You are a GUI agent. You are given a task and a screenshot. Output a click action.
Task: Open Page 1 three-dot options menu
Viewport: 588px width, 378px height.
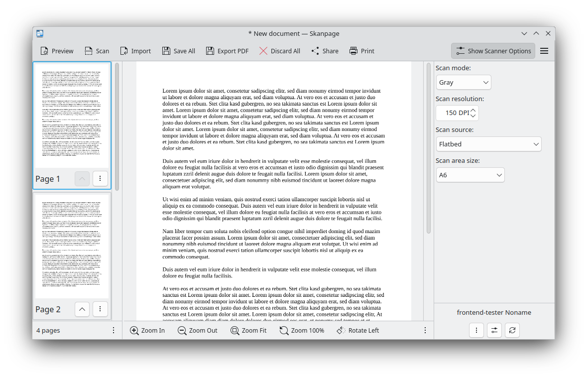[x=100, y=178]
